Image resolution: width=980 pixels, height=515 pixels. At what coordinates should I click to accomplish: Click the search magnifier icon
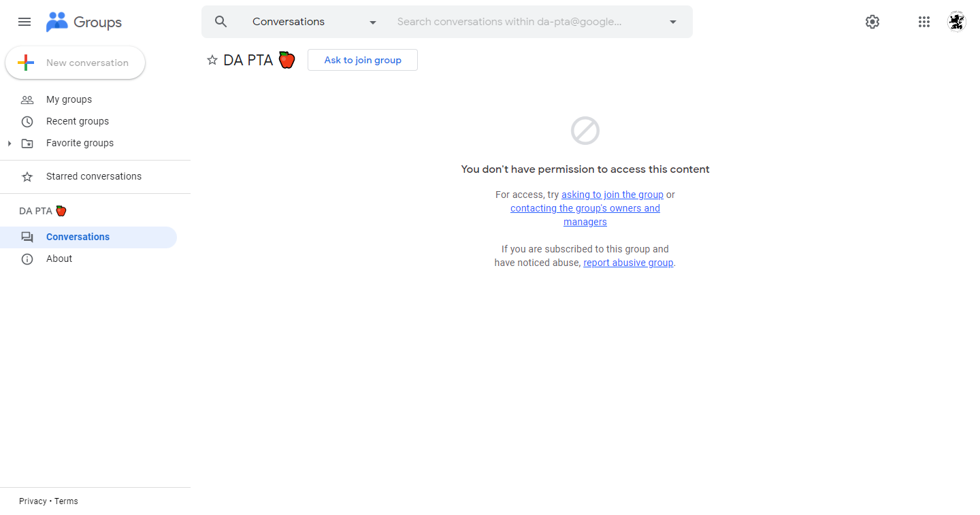[220, 22]
